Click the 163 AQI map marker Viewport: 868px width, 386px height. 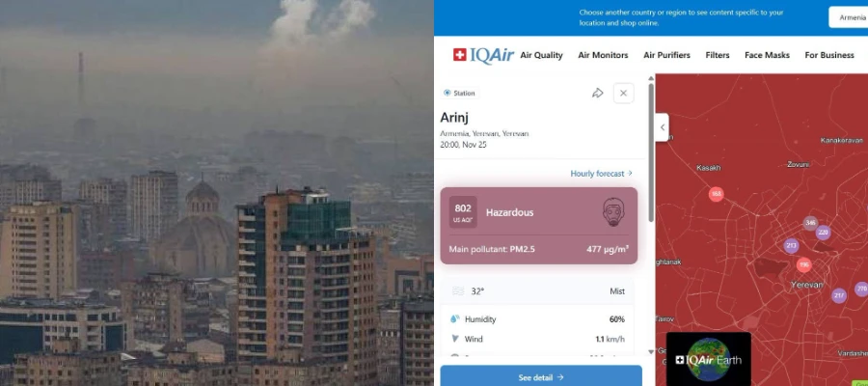(x=717, y=194)
